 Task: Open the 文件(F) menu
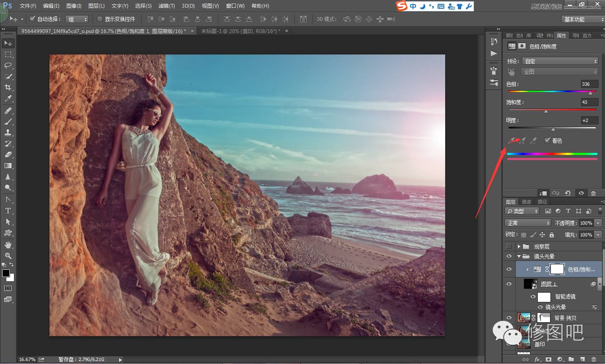[x=28, y=6]
